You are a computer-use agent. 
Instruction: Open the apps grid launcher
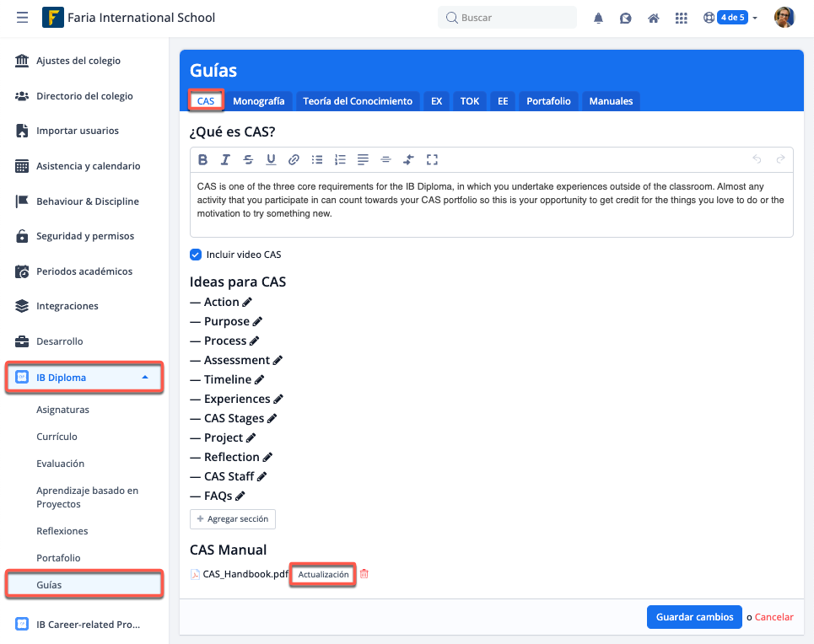click(x=682, y=18)
